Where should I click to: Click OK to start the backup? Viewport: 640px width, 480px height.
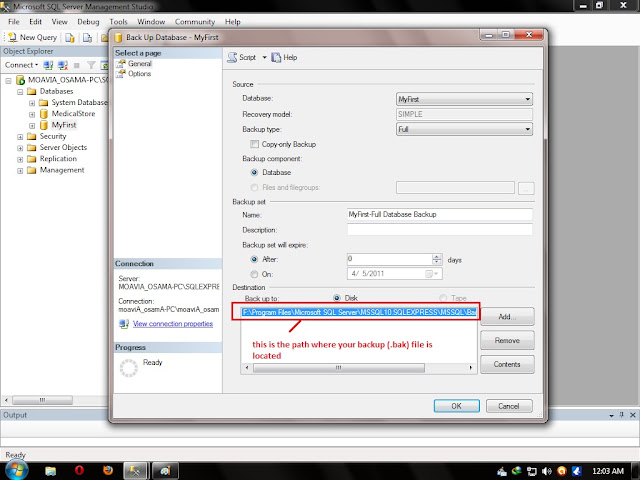456,406
